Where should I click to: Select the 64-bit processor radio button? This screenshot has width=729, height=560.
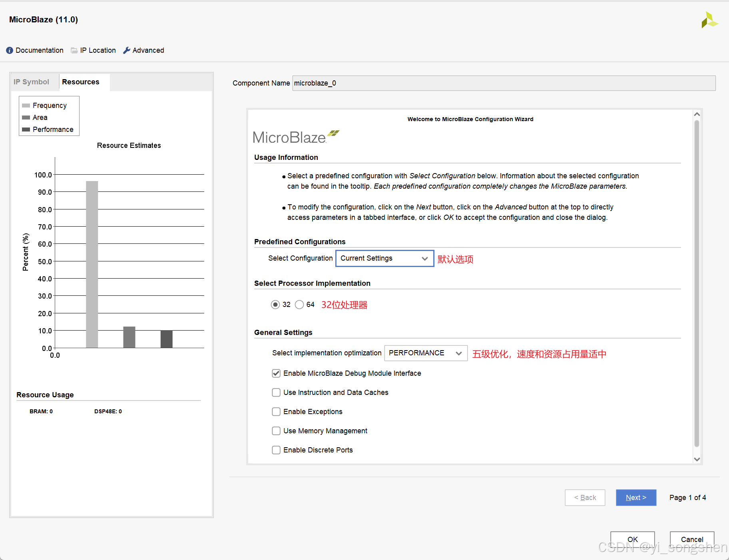[299, 305]
